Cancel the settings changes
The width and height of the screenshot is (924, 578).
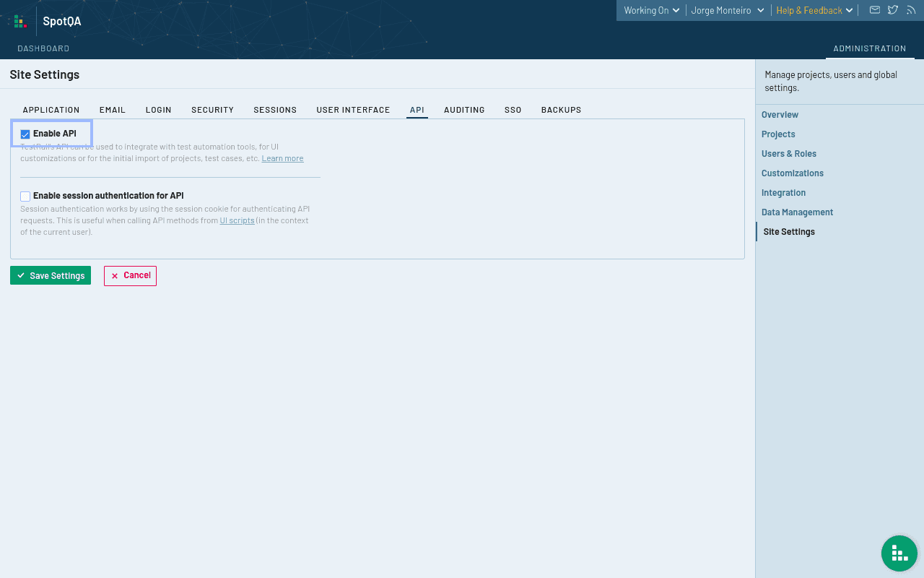(130, 275)
